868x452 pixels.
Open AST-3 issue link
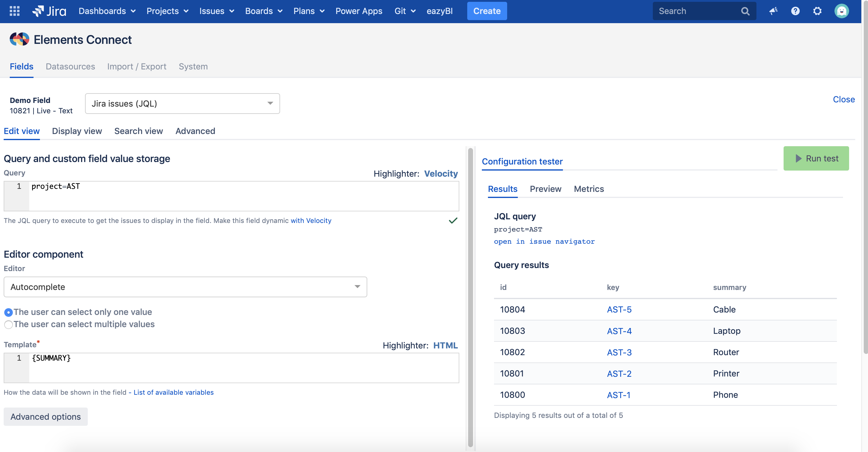click(619, 352)
